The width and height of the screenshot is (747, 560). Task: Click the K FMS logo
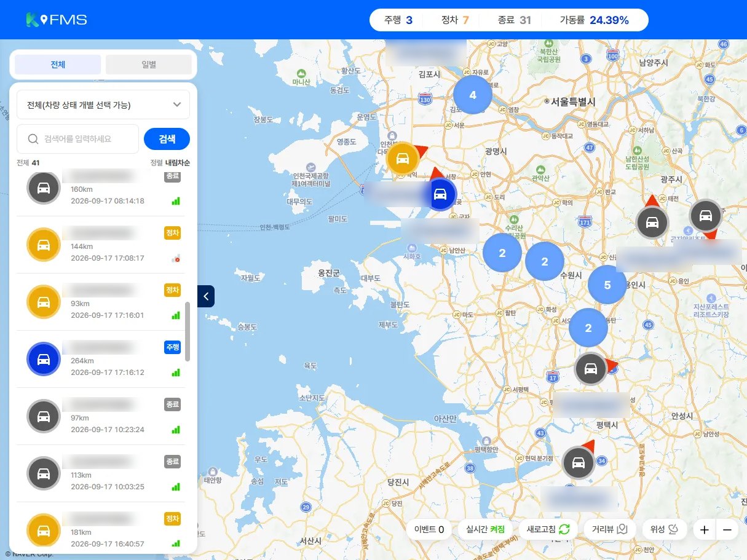click(57, 20)
